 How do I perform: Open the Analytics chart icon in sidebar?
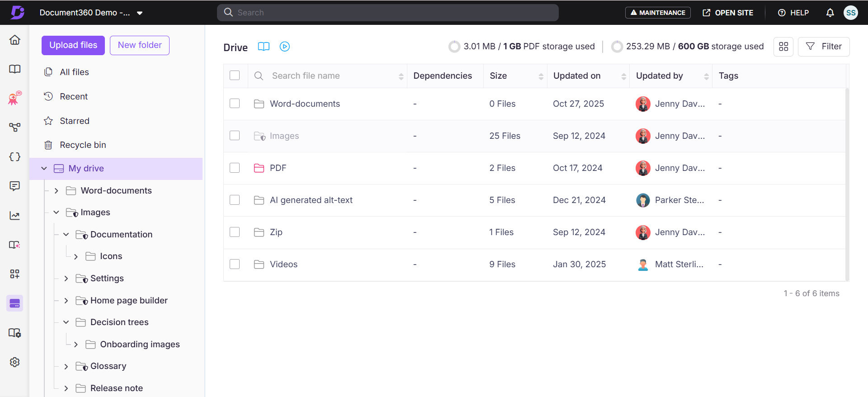pos(15,215)
